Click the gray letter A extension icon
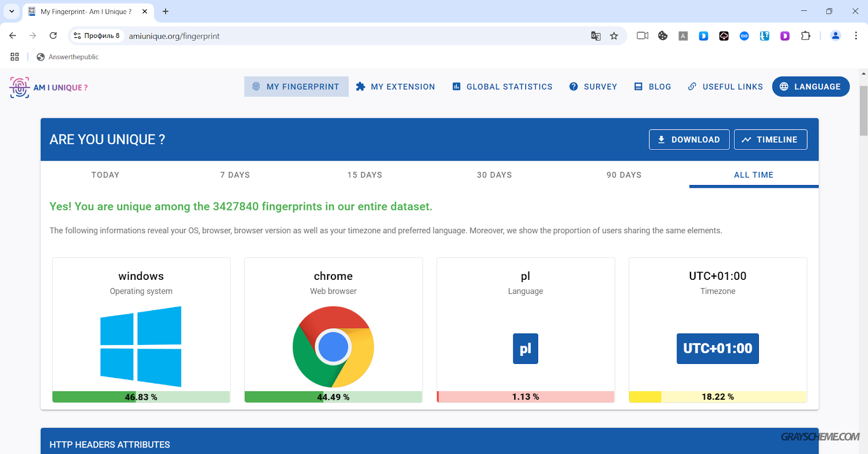This screenshot has width=868, height=454. point(683,36)
